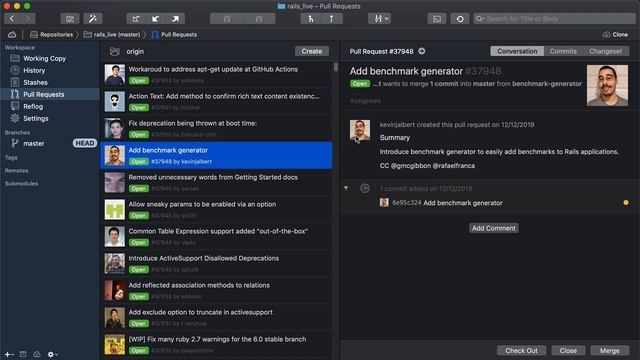This screenshot has height=360, width=640.
Task: Open the quick open repository folder icon
Action: coord(70,19)
